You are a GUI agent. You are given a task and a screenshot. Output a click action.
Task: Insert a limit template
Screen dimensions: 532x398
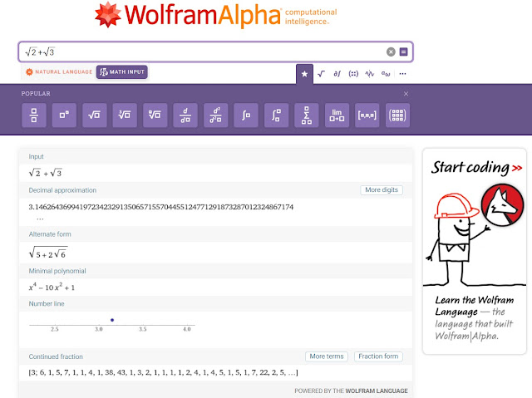[x=337, y=115]
